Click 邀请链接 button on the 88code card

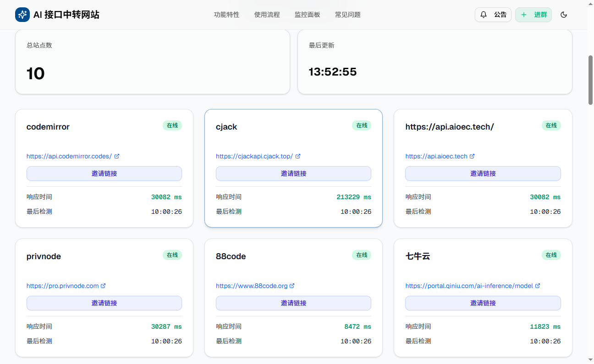pos(293,303)
